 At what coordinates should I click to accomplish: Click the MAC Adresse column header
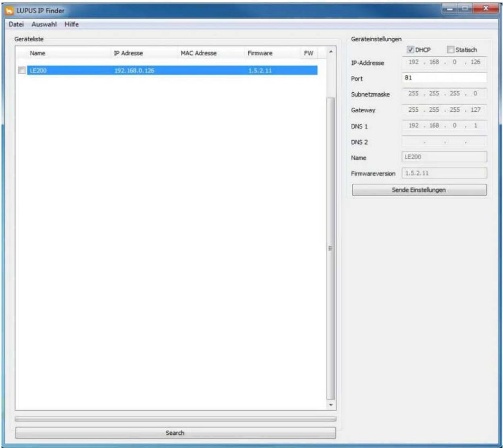click(199, 53)
